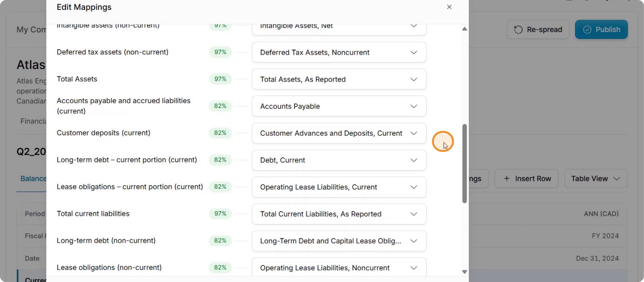
Task: Click the 'ANN (CAD)' period cell
Action: click(601, 214)
